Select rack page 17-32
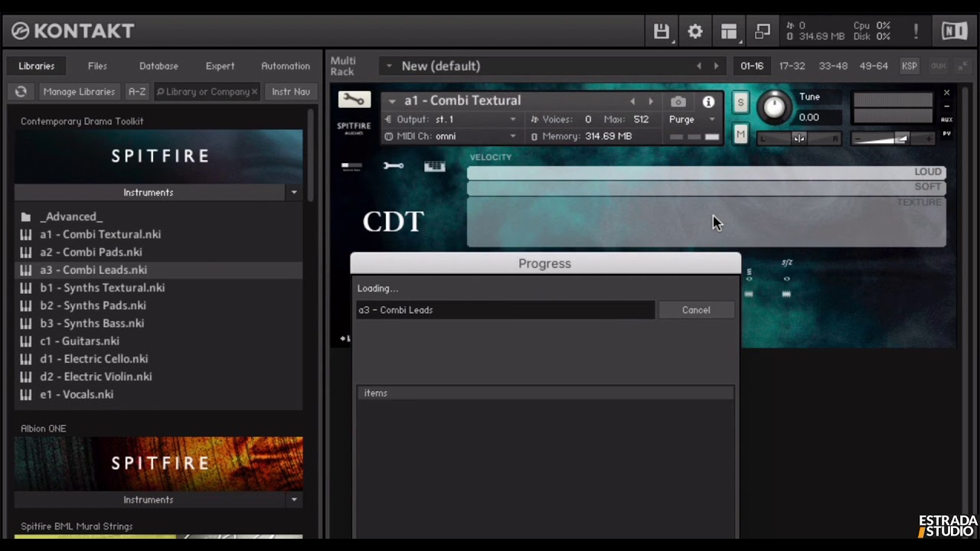Viewport: 980px width, 551px height. (792, 66)
